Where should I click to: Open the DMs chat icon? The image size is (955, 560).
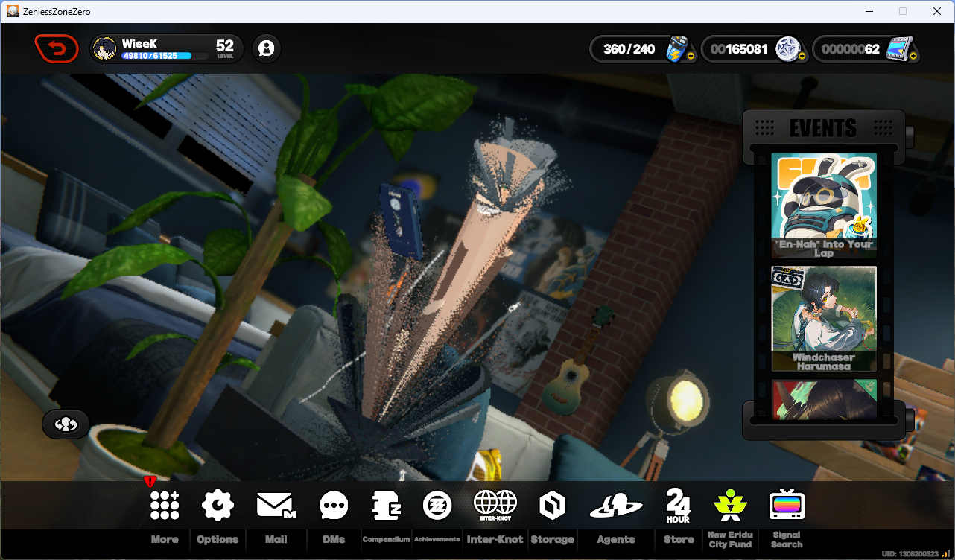coord(333,505)
